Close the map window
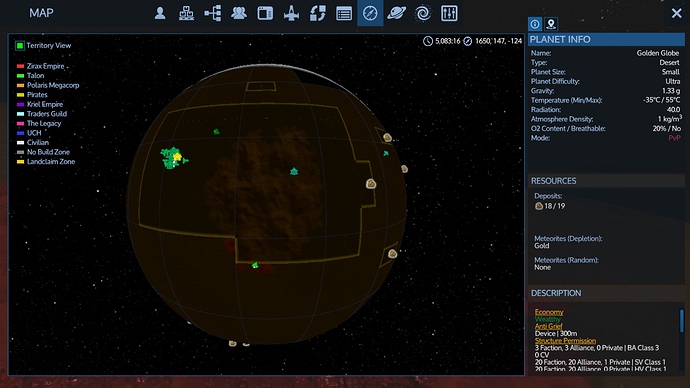Screen dimensions: 690x388 676,13
